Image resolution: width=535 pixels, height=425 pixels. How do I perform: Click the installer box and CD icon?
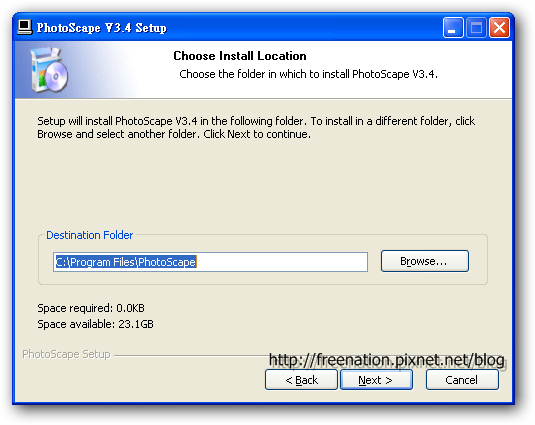point(49,70)
